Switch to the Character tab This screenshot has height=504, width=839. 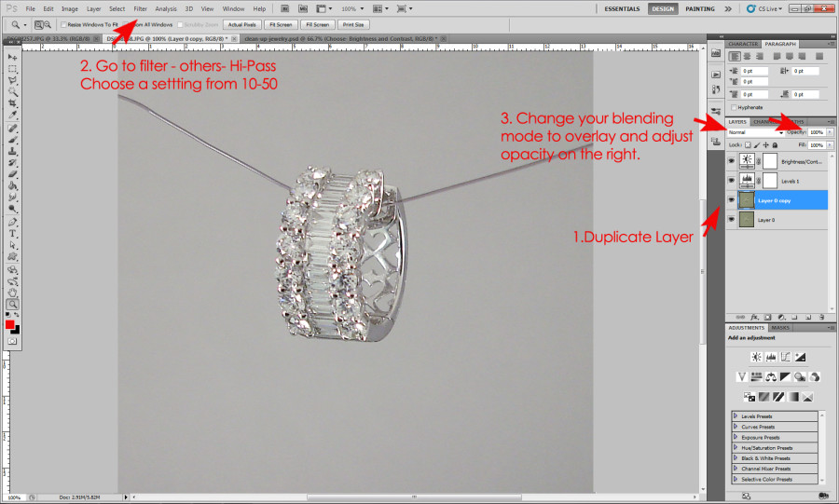743,44
